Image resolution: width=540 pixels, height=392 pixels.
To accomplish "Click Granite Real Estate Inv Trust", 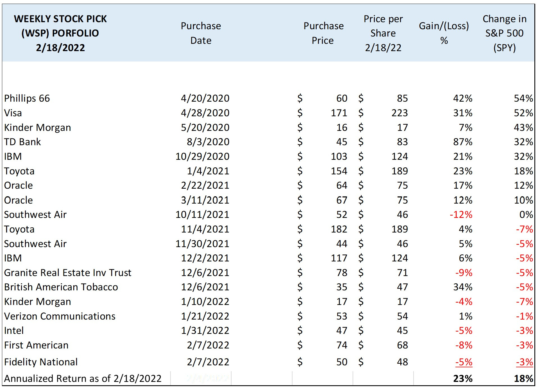I will coord(68,273).
